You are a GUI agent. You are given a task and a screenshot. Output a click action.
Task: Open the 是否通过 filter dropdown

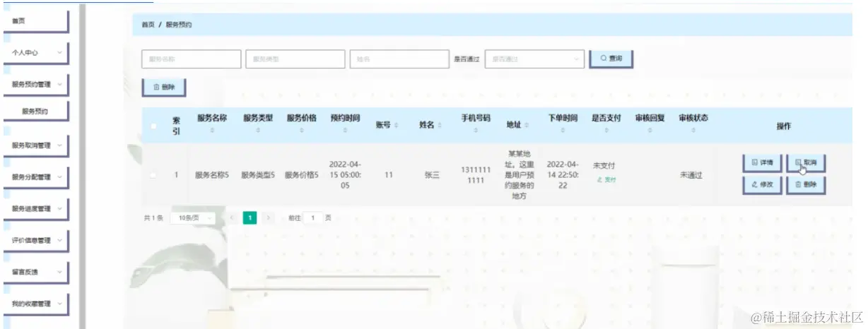pos(534,59)
